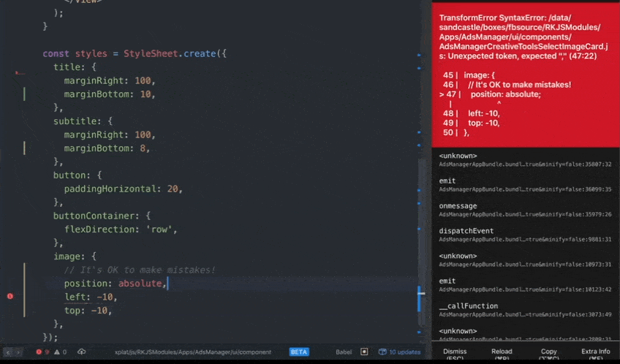Viewport: 620px width, 364px height.
Task: Open the 10 updates indicator
Action: pos(399,352)
